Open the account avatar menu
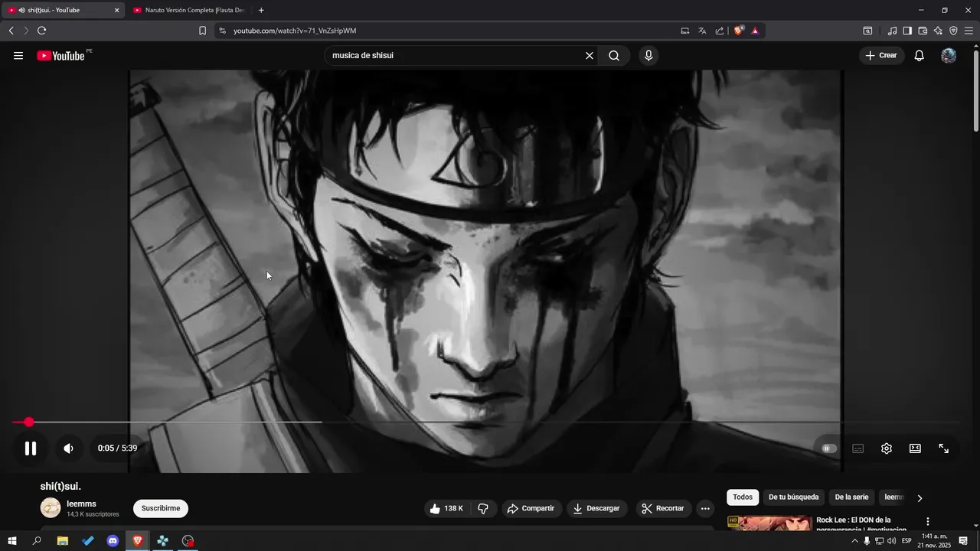The height and width of the screenshot is (551, 980). point(949,55)
